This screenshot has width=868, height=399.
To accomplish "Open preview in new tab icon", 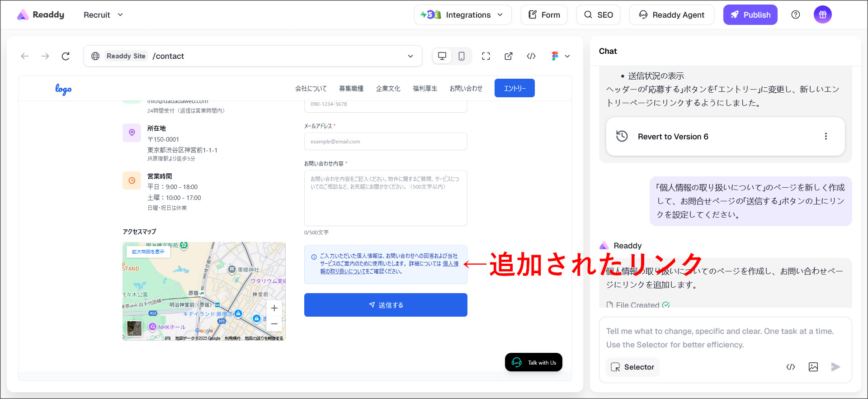I will (x=509, y=56).
